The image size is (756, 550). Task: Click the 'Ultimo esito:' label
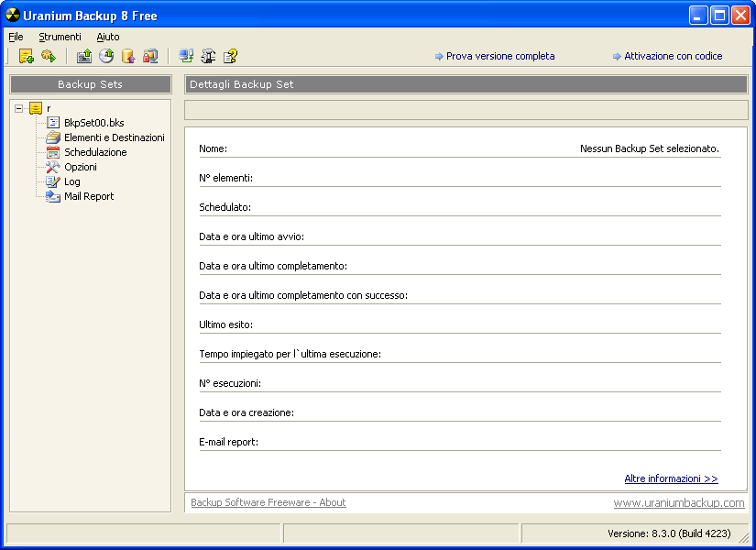(x=225, y=324)
